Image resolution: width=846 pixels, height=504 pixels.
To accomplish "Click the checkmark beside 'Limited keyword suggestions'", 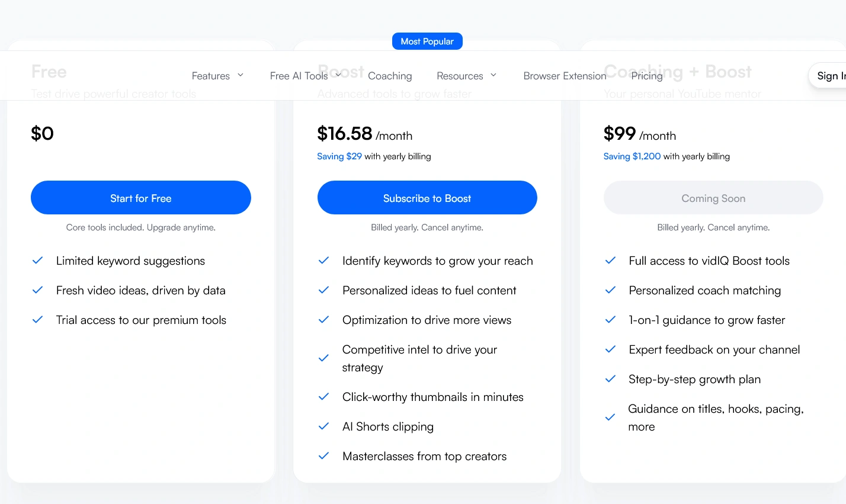I will tap(37, 261).
